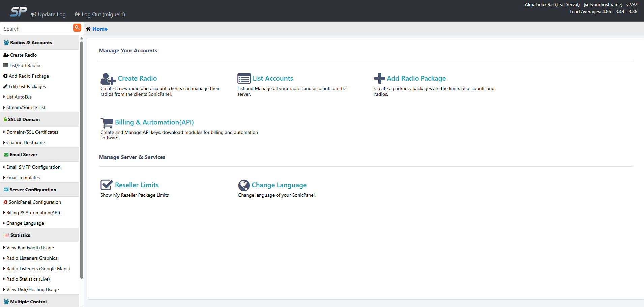
Task: Open View Bandwidth Usage in sidebar
Action: click(30, 248)
